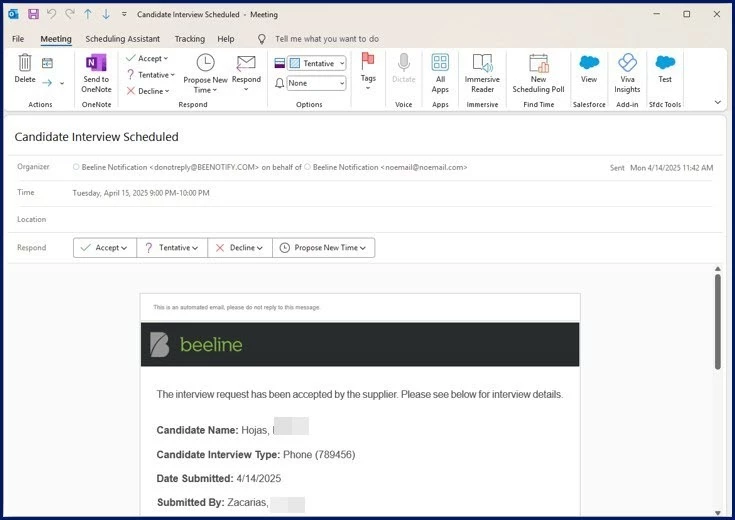
Task: Click Decline button in Respond row
Action: (x=240, y=248)
